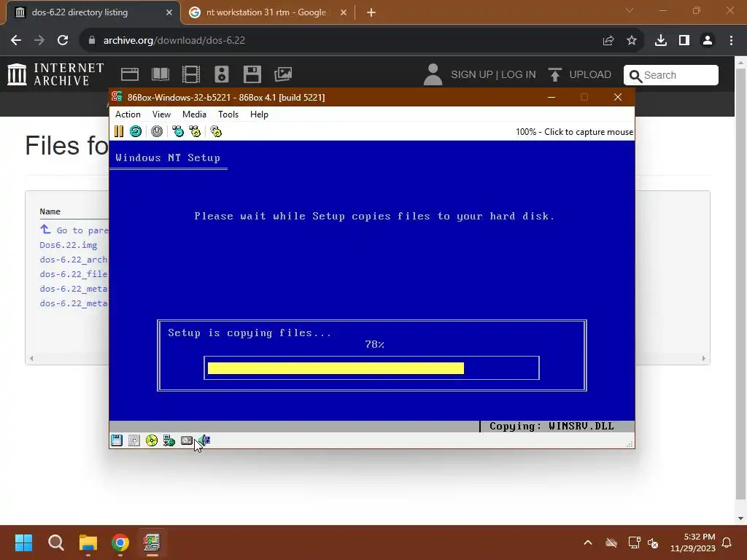Click the sound speaker status icon
Viewport: 747px width, 560px height.
coord(204,440)
